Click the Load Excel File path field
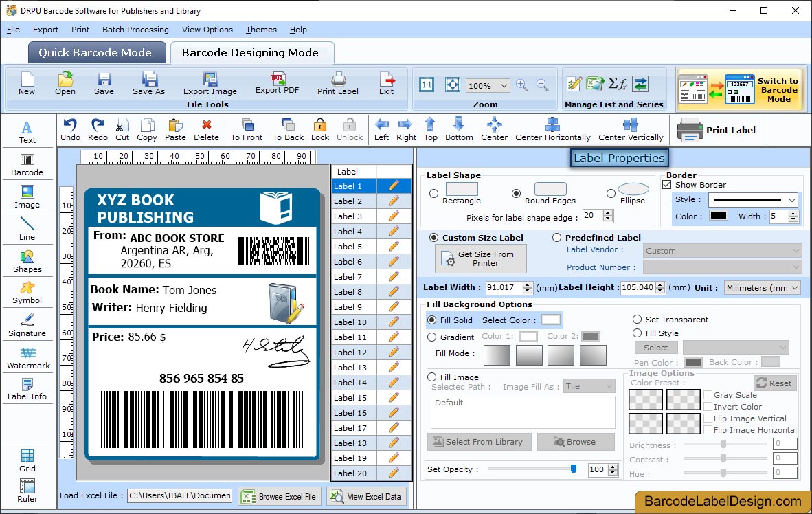The image size is (812, 514). tap(180, 495)
